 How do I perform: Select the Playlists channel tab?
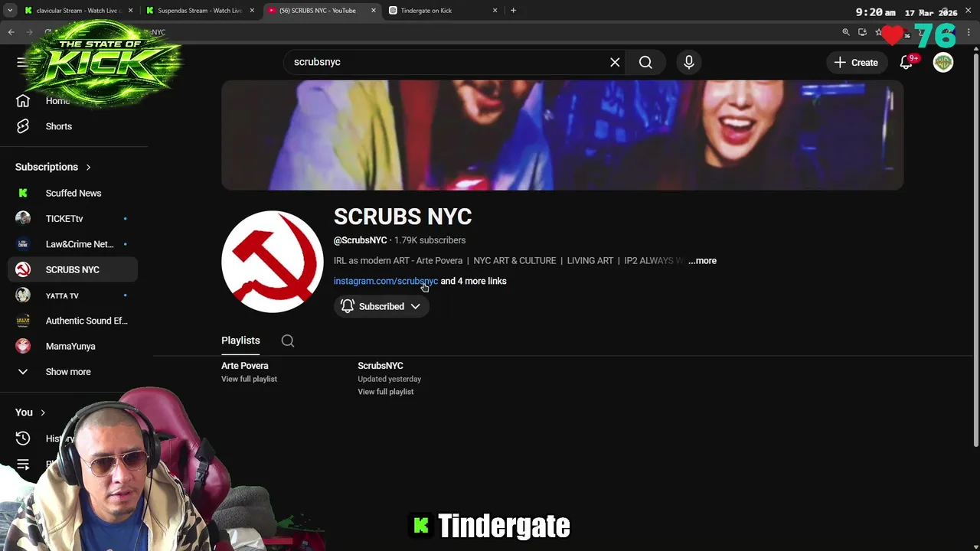(240, 341)
